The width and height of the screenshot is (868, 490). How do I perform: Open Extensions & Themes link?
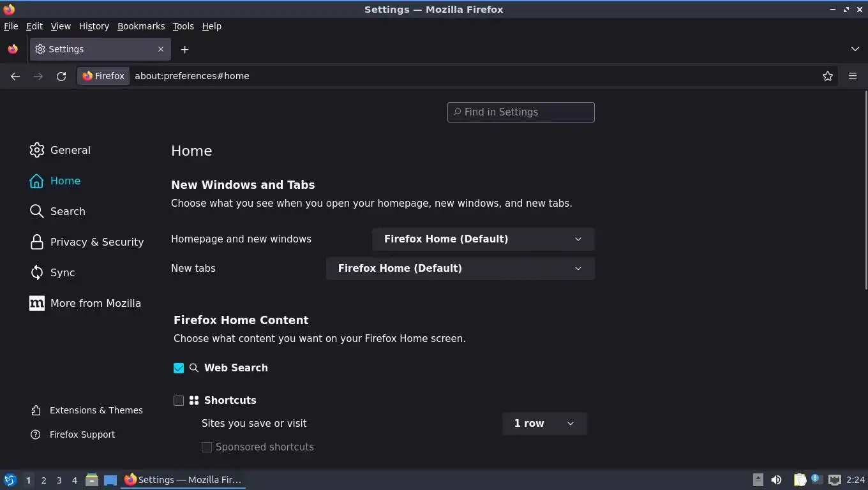pos(87,410)
